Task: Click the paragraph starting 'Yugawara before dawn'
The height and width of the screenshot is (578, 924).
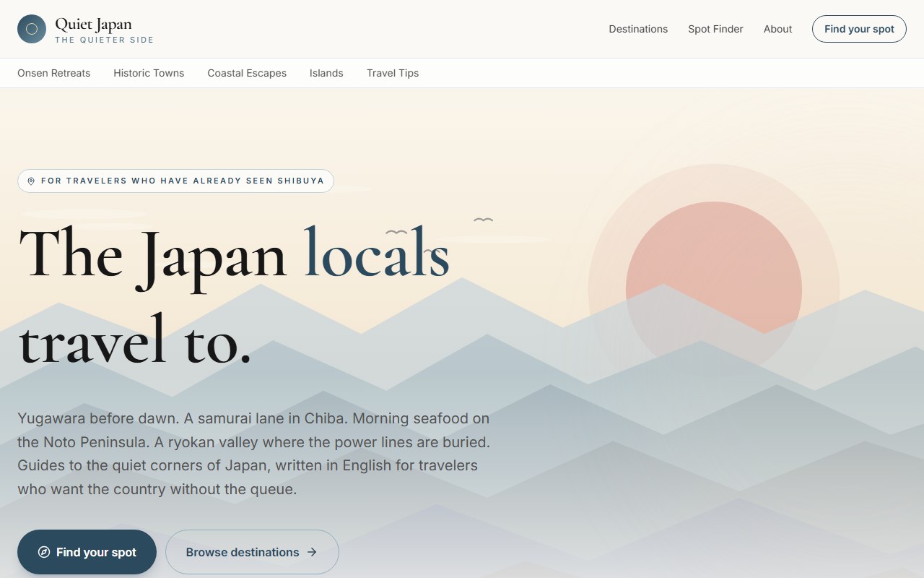Action: [x=254, y=454]
